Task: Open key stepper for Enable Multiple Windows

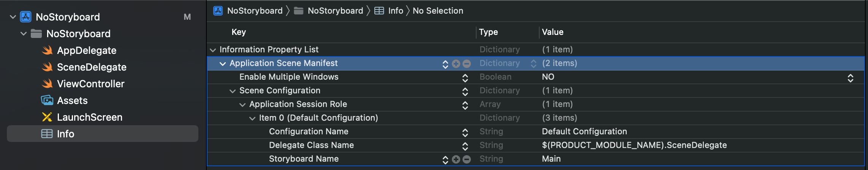Action: (x=465, y=78)
